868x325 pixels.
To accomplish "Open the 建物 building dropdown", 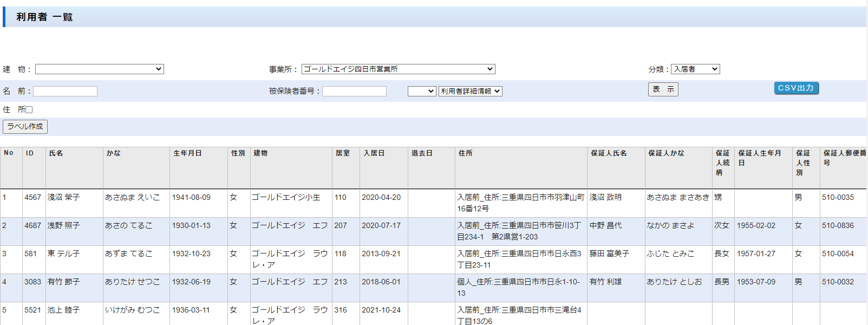I will click(100, 69).
